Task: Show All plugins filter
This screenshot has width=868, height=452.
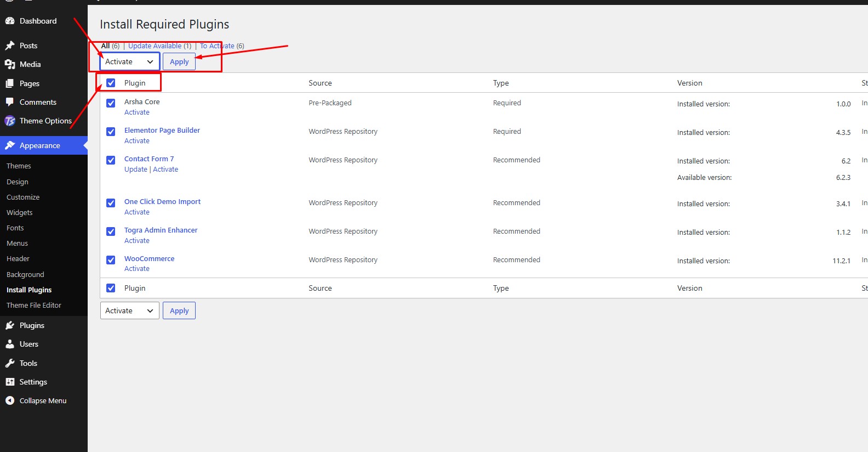Action: coord(106,46)
